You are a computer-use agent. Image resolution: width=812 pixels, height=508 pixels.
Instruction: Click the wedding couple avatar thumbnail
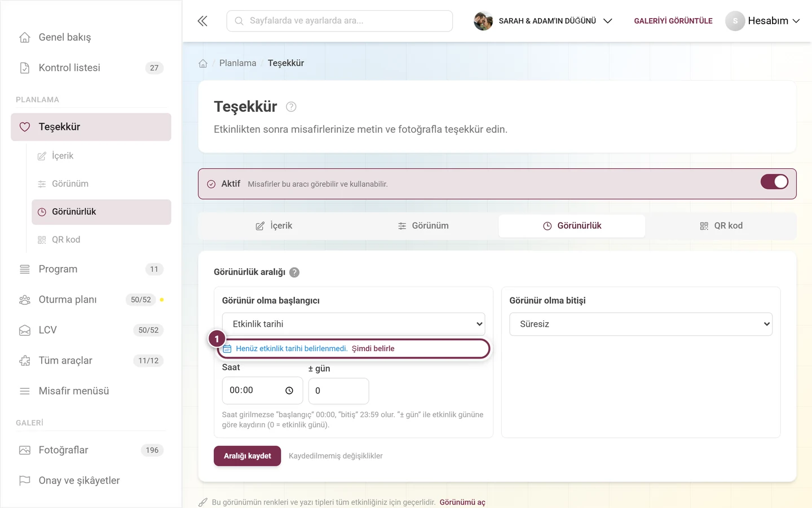pyautogui.click(x=483, y=21)
